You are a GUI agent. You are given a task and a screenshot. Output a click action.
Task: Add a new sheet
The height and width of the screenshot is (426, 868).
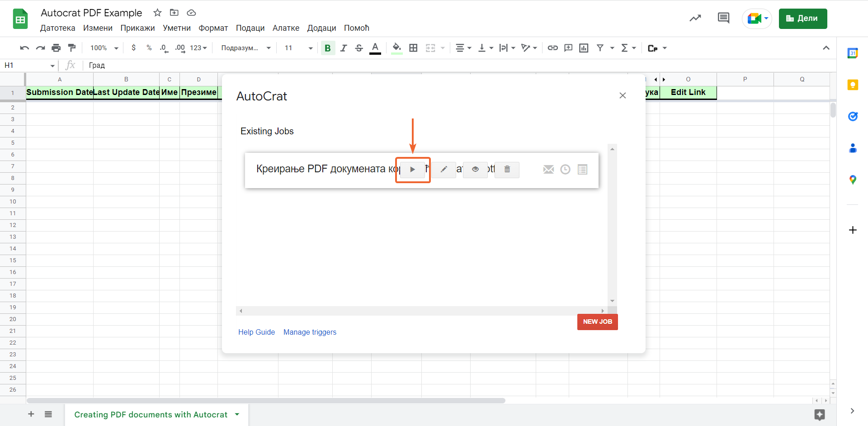coord(31,414)
